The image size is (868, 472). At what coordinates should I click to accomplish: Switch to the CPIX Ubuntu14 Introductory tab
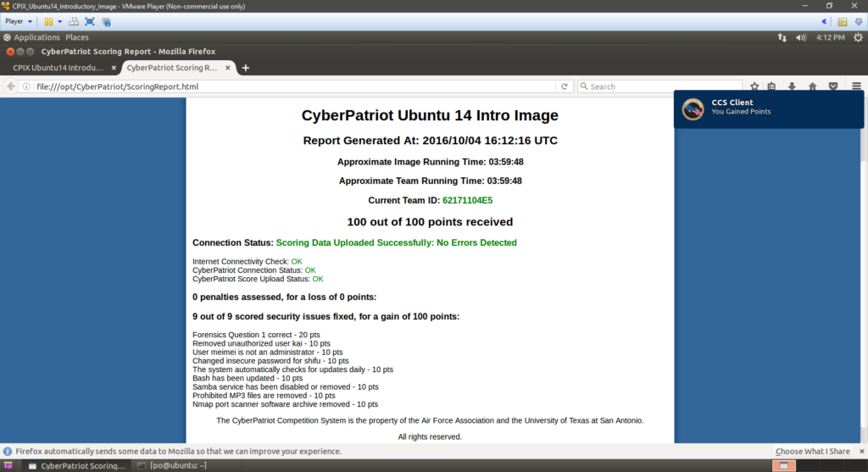(x=58, y=68)
